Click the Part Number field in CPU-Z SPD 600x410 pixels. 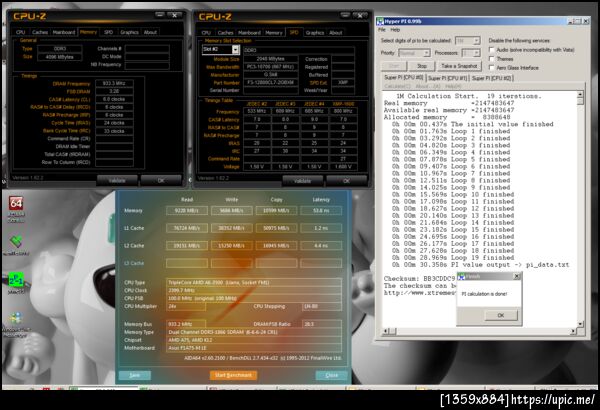(271, 82)
